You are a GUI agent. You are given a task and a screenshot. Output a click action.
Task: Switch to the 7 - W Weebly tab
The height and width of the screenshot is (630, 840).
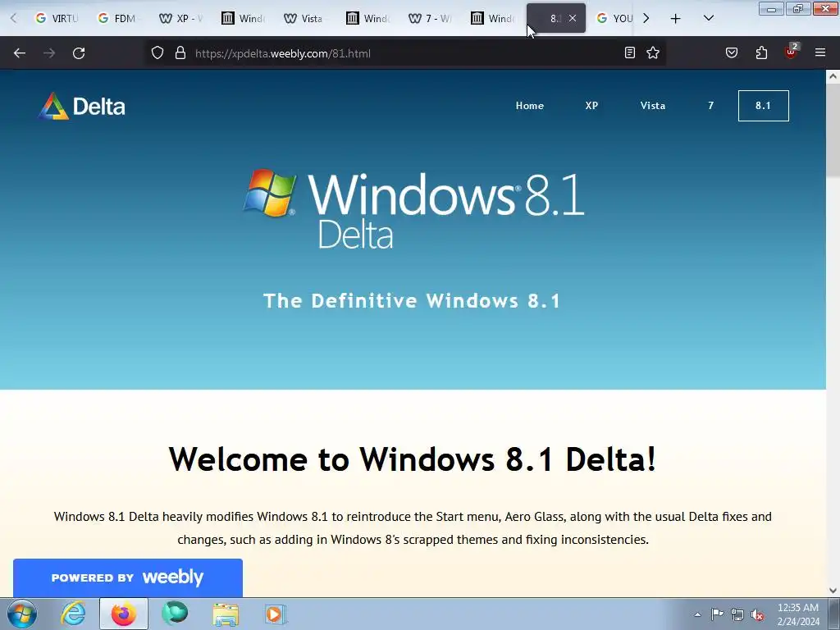pyautogui.click(x=430, y=18)
